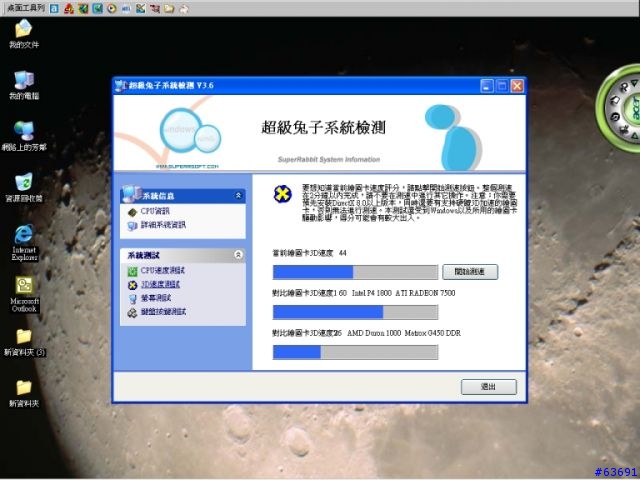This screenshot has height=480, width=640.
Task: Click the 桌面工具列 toolbar label
Action: tap(25, 8)
